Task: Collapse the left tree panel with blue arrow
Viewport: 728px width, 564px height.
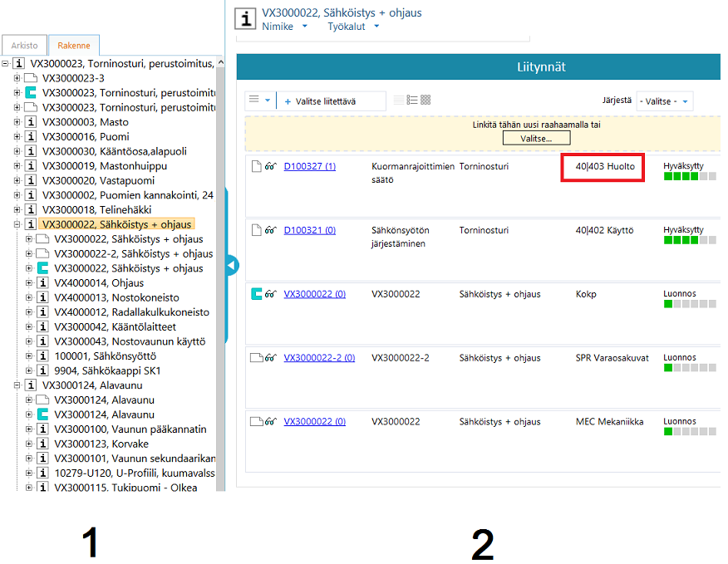Action: (232, 266)
